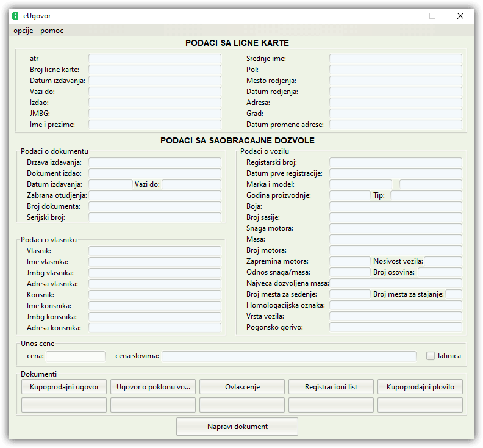483x448 pixels.
Task: Click the cena slovima field
Action: tap(289, 356)
